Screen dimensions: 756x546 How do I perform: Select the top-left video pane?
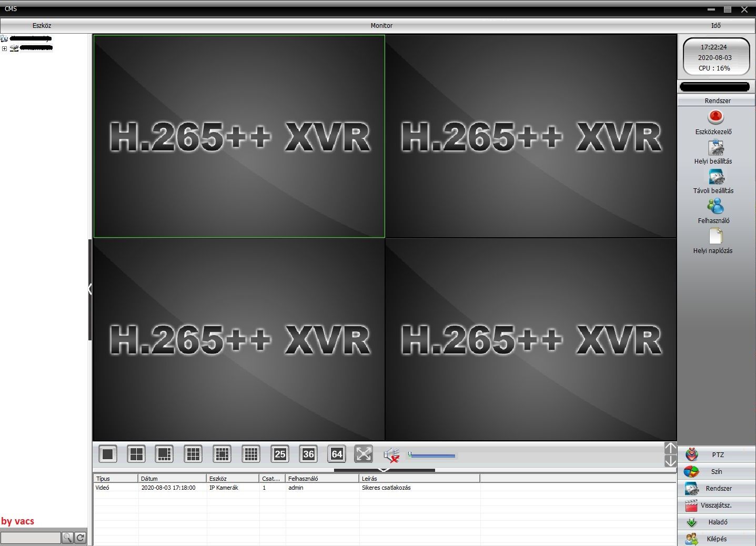[x=239, y=136]
